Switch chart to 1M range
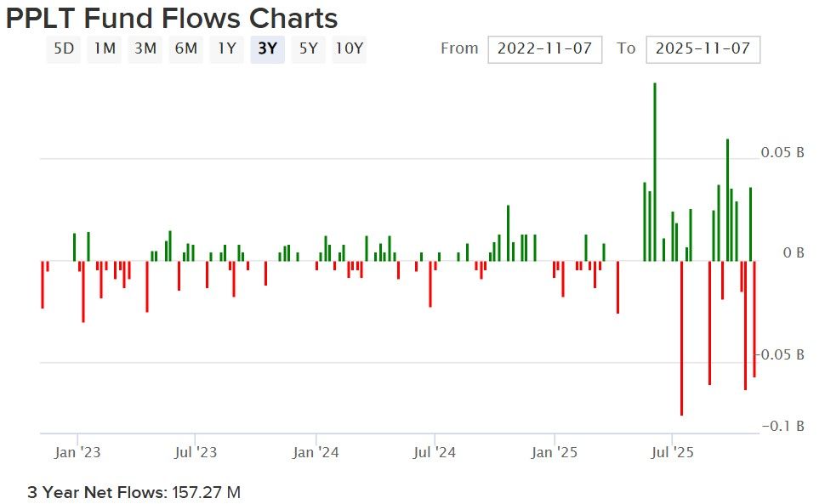Viewport: 825px width, 504px height. click(x=105, y=48)
